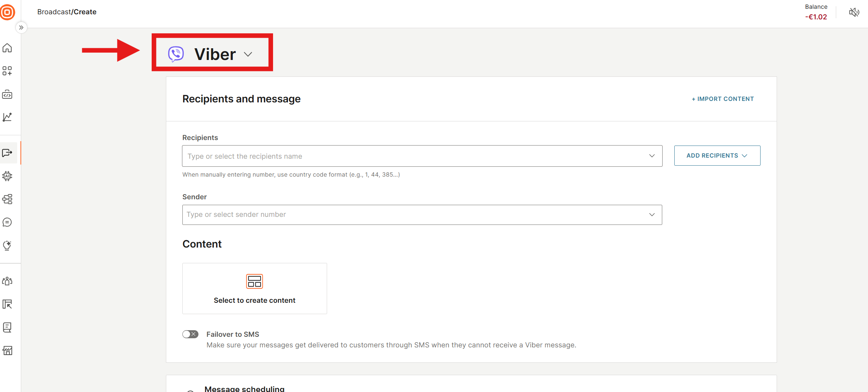The height and width of the screenshot is (392, 868).
Task: Open the AI chip icon in sidebar
Action: coord(7,176)
